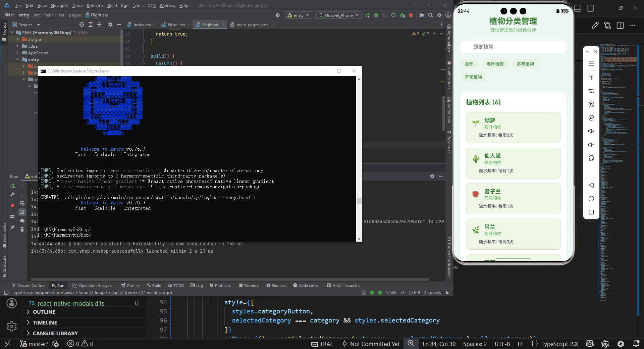
Task: Clear Run console with trash icon
Action: pos(22,229)
